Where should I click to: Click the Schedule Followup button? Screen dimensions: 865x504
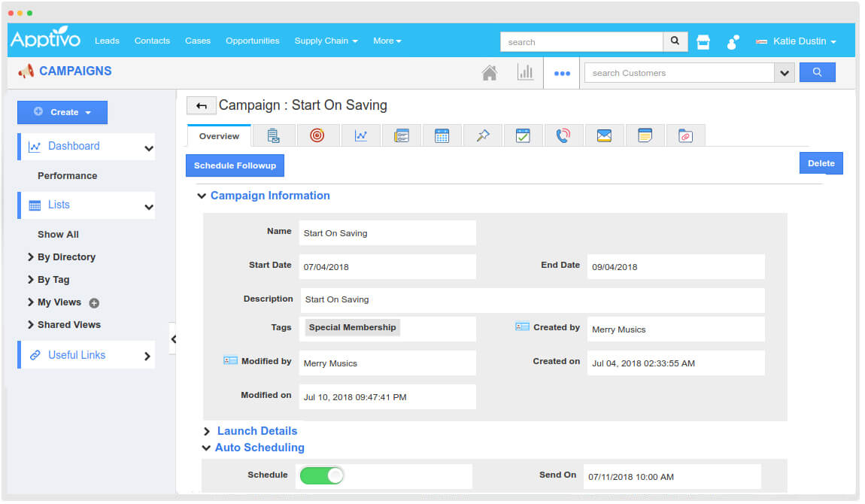tap(235, 165)
